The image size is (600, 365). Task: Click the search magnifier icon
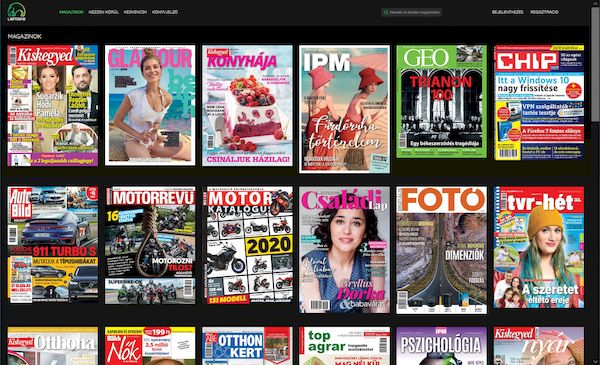point(386,12)
